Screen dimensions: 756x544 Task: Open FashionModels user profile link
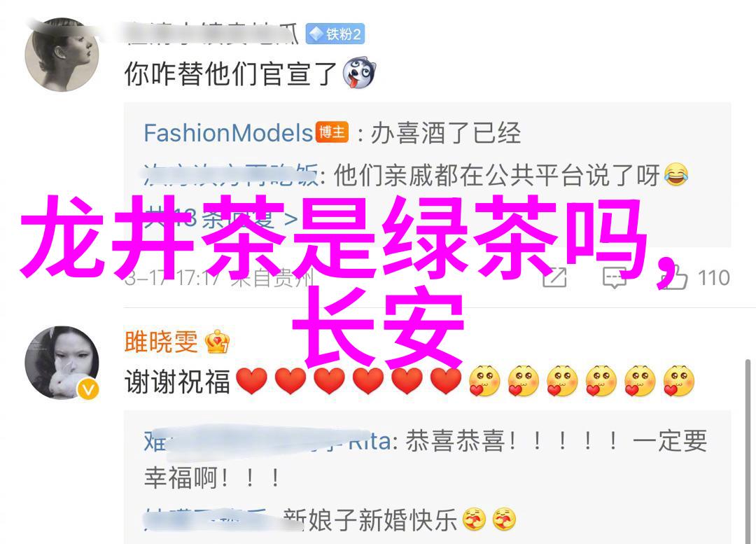pos(228,132)
